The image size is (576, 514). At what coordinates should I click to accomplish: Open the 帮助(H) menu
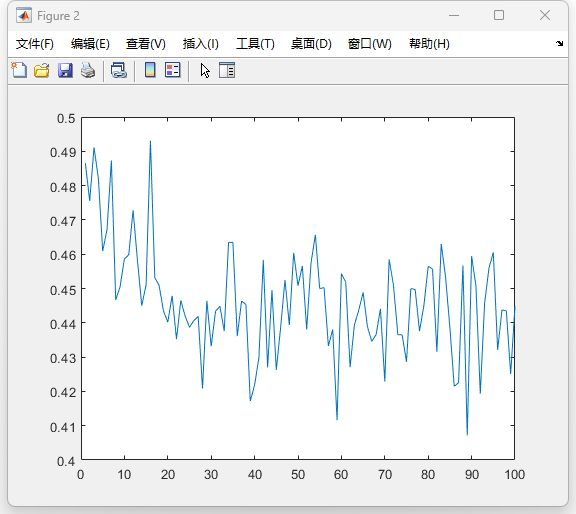[429, 44]
